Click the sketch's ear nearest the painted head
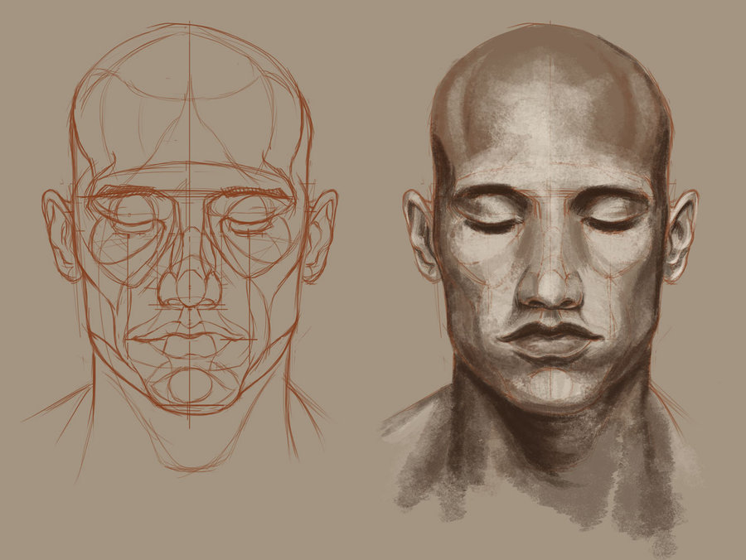 coord(319,236)
